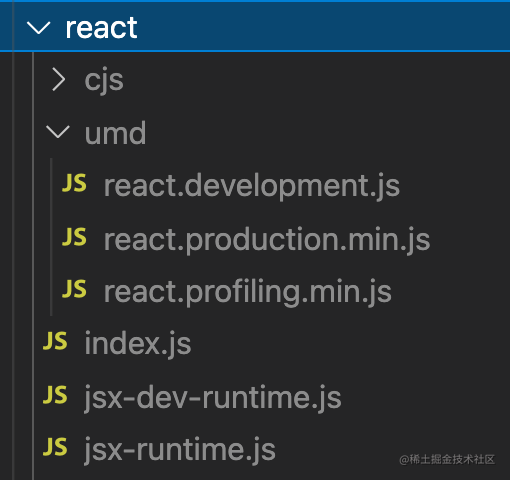Open react.production.min.js file

coord(267,240)
